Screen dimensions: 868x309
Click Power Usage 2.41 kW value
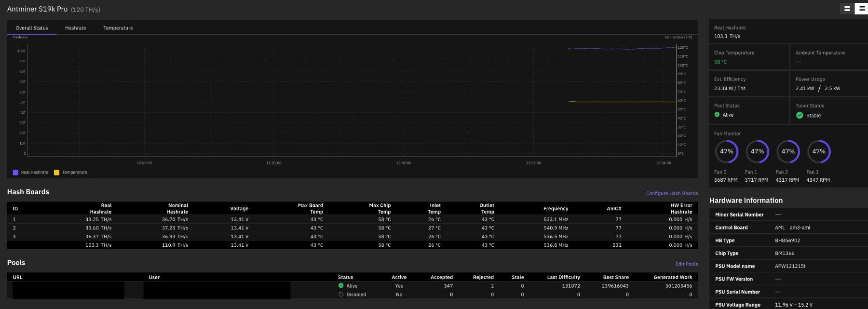805,89
